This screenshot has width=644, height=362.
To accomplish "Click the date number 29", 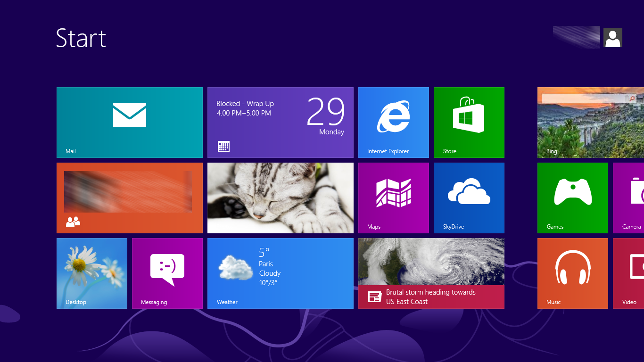I will [326, 112].
